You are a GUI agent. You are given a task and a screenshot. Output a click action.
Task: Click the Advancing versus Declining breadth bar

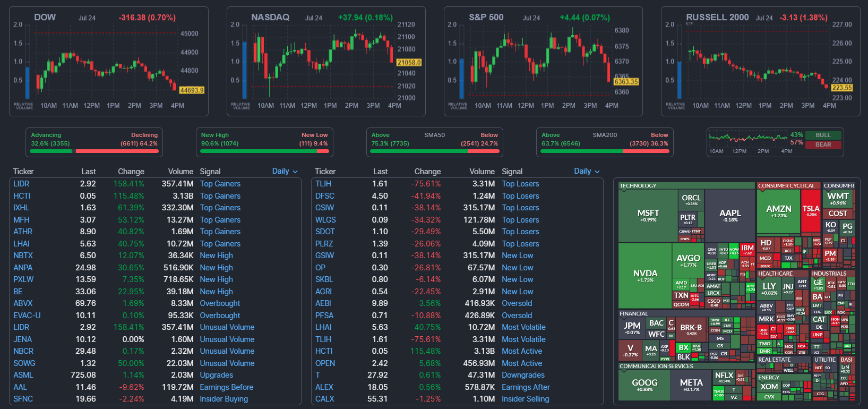94,143
